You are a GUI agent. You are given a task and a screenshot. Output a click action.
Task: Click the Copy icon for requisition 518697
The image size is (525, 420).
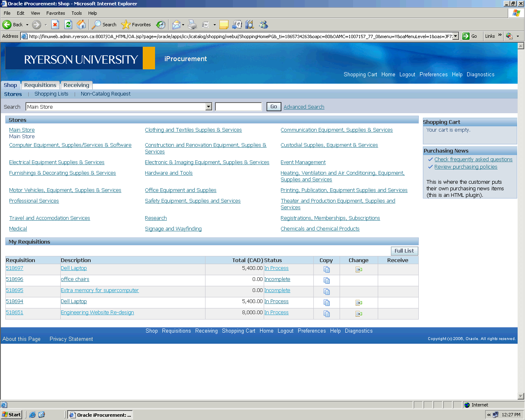tap(326, 269)
